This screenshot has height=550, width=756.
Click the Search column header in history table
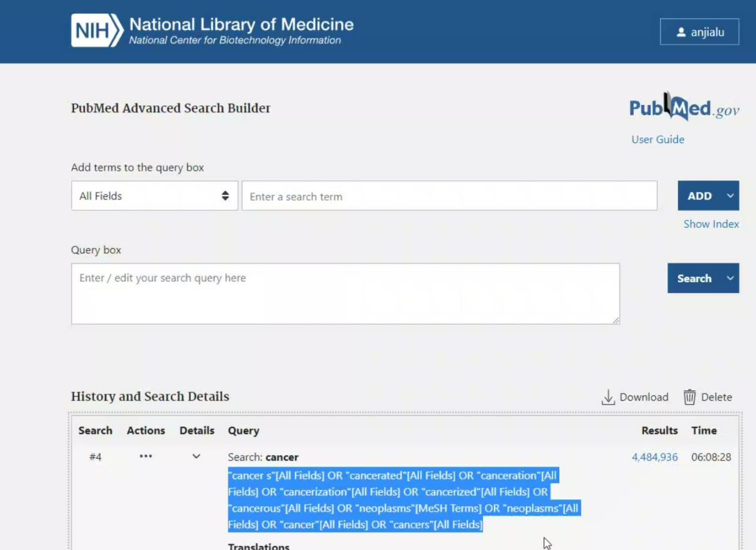pyautogui.click(x=95, y=430)
